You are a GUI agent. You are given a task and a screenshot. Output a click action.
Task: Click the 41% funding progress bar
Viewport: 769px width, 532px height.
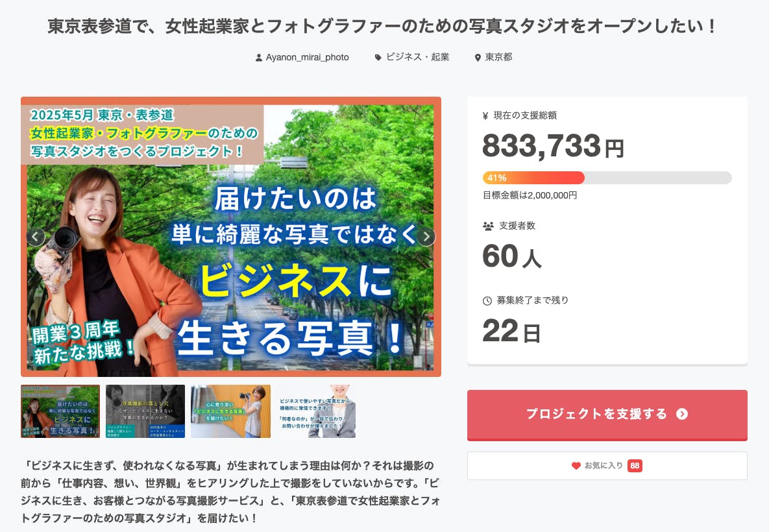coord(607,178)
